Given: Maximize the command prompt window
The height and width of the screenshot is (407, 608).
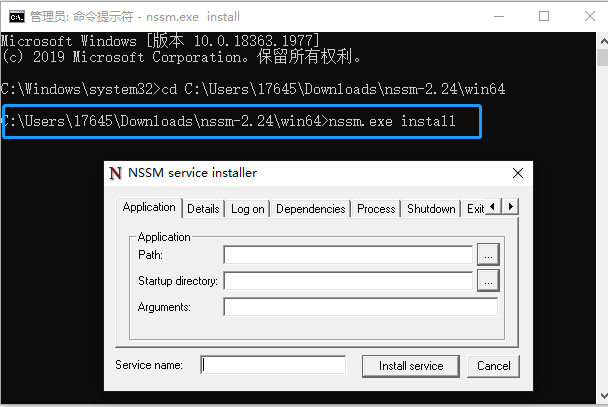Looking at the screenshot, I should point(544,16).
